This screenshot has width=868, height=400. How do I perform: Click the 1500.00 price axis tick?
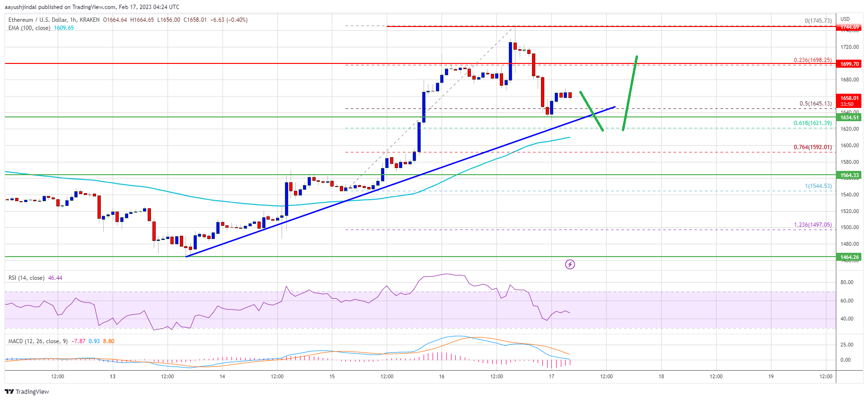coord(850,228)
